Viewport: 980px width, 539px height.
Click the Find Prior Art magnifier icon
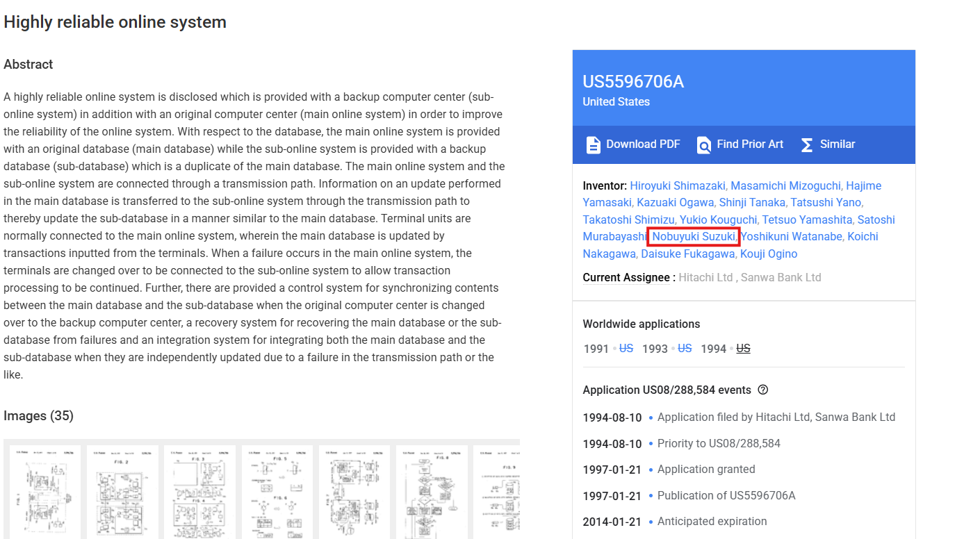[704, 144]
